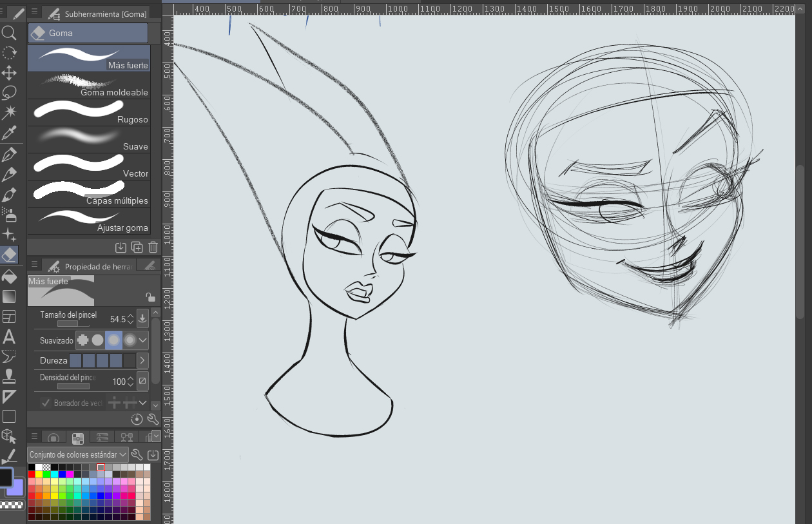Toggle the Borrador de vector checkbox

[x=46, y=403]
